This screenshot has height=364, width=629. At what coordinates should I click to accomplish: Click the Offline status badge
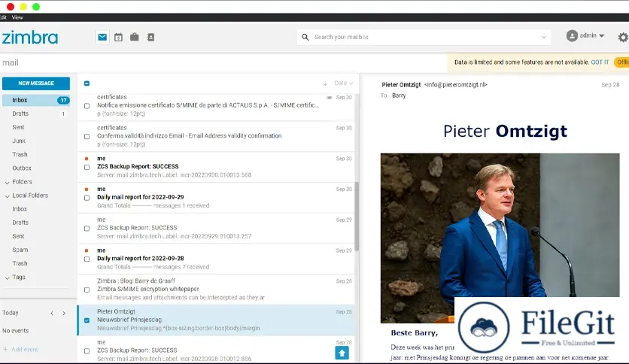click(x=621, y=62)
